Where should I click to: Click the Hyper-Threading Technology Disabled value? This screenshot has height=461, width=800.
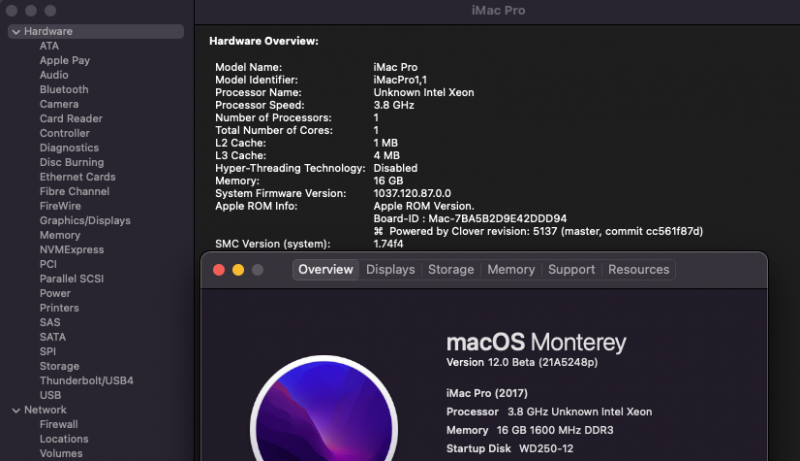395,168
